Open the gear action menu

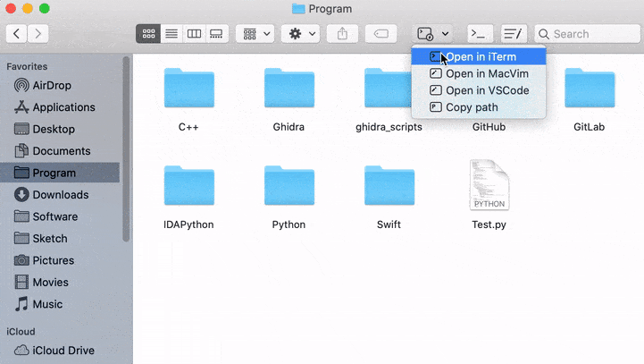(x=301, y=34)
